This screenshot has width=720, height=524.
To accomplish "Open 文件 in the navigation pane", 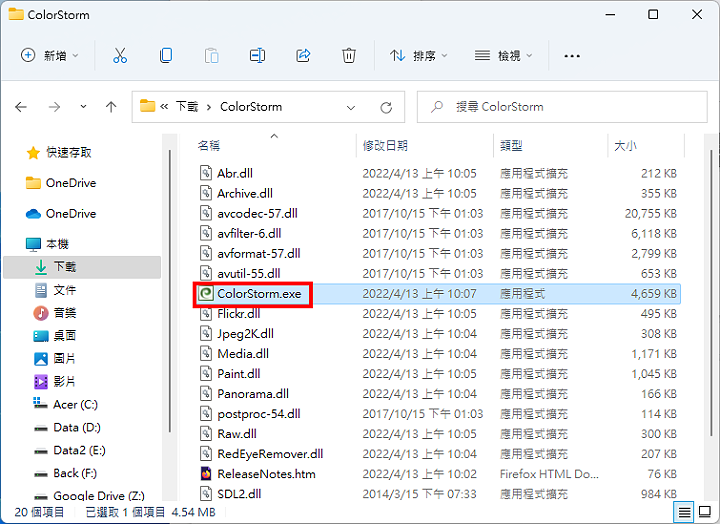I will pos(55,290).
